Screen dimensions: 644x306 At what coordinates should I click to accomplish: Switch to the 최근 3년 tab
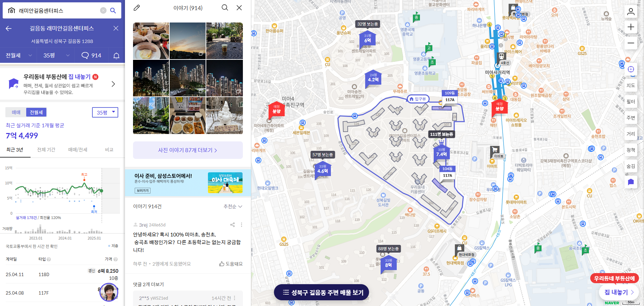15,150
